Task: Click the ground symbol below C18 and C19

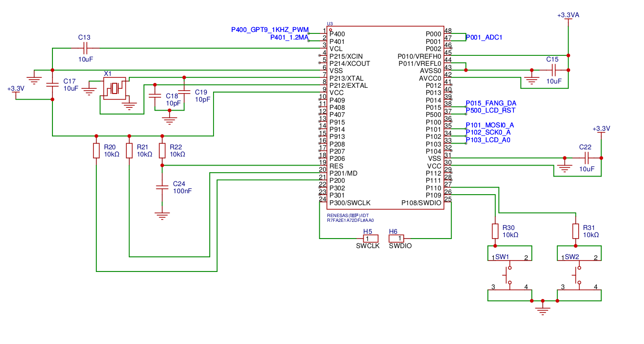Action: (x=169, y=119)
